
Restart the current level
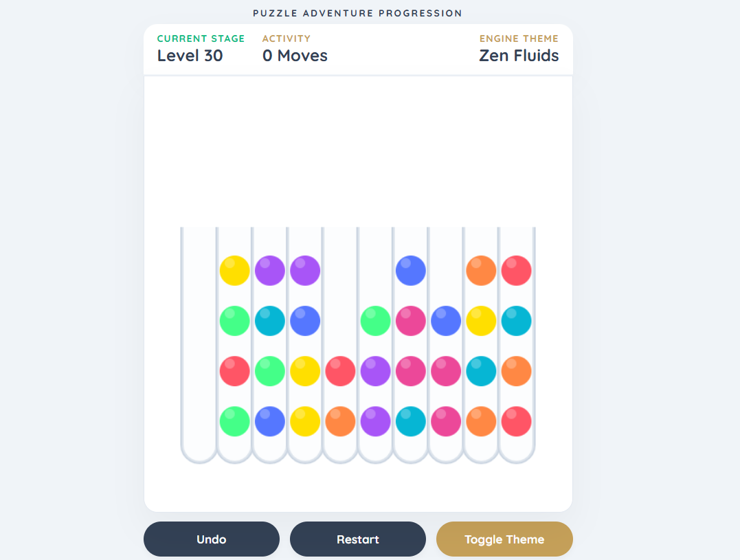[358, 539]
